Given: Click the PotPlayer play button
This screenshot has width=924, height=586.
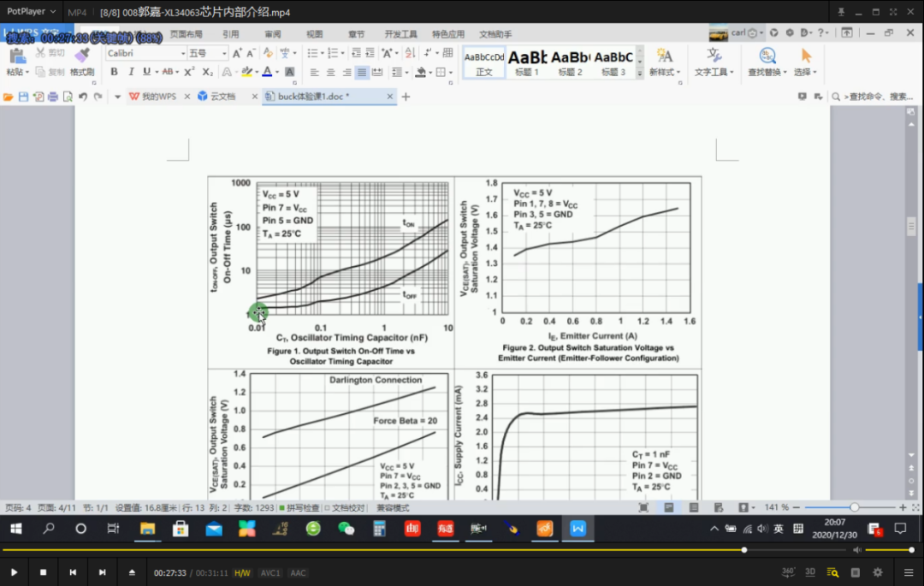Looking at the screenshot, I should [15, 572].
